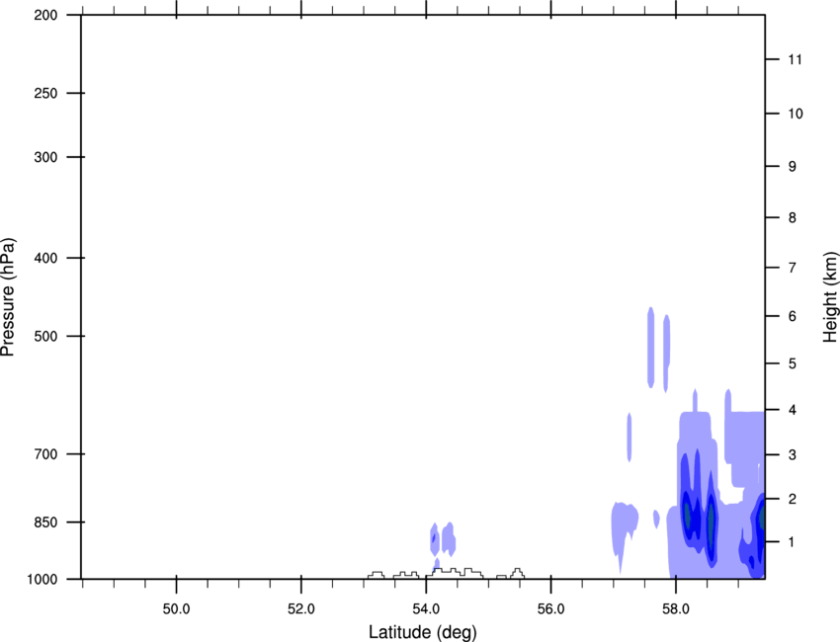Click the 58.0 latitude label
This screenshot has width=840, height=642.
click(676, 608)
